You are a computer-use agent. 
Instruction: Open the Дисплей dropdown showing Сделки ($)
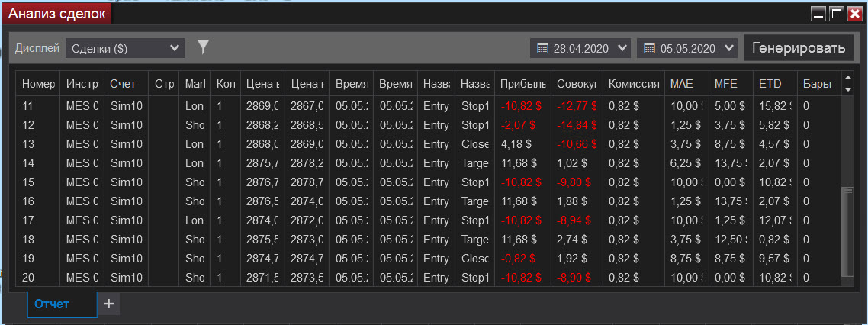coord(124,48)
